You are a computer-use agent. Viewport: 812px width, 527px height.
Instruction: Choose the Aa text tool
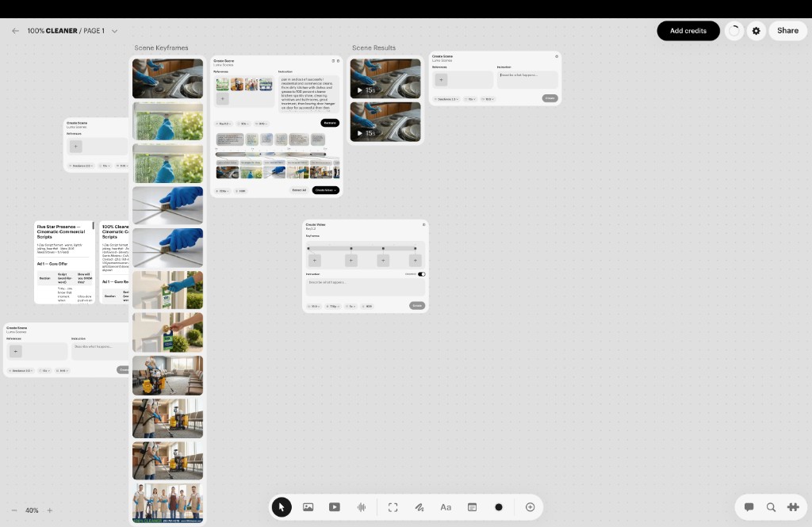446,507
